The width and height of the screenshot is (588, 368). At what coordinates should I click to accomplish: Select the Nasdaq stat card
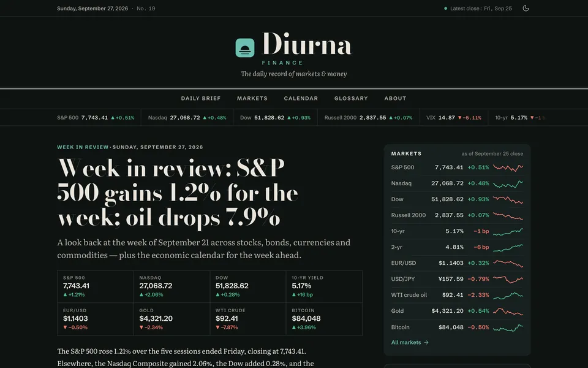(171, 286)
